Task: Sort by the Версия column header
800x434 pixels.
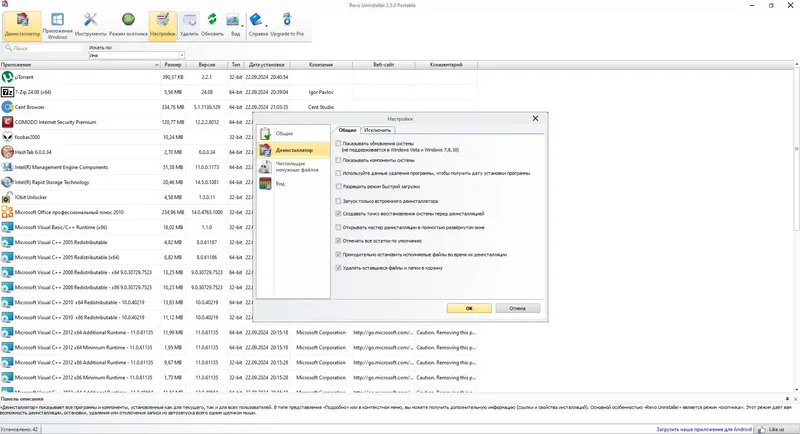Action: pos(207,65)
